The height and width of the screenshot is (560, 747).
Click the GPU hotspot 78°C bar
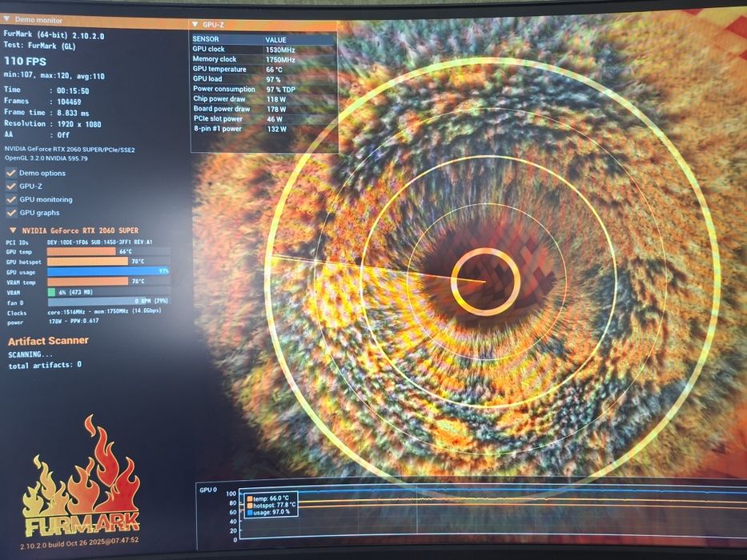click(108, 262)
